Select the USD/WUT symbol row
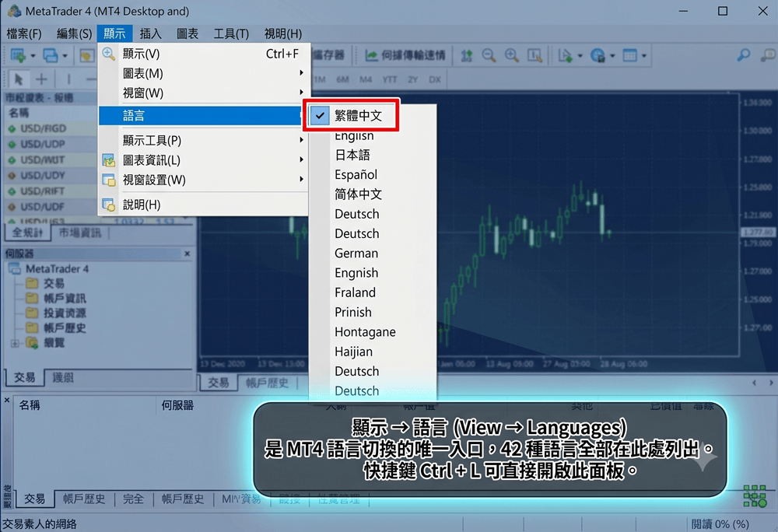Viewport: 778px width, 532px height. coord(50,159)
